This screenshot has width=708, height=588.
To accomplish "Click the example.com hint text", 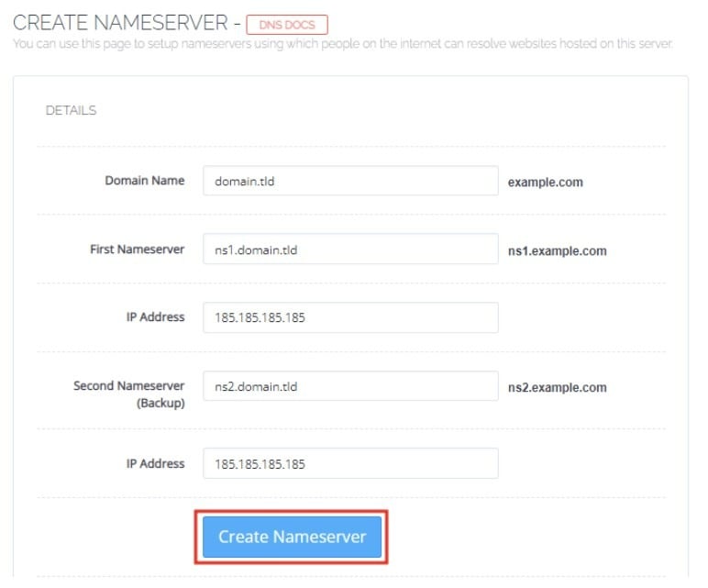I will 545,182.
